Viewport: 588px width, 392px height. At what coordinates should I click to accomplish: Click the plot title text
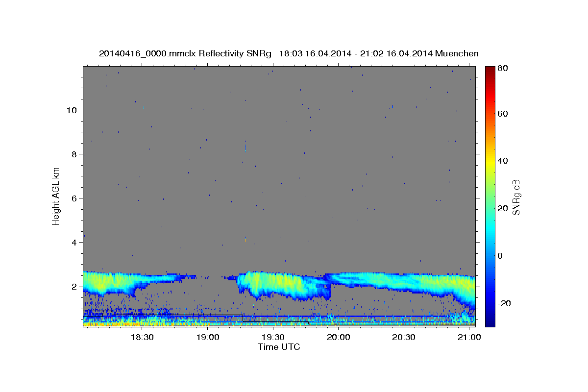(x=289, y=53)
